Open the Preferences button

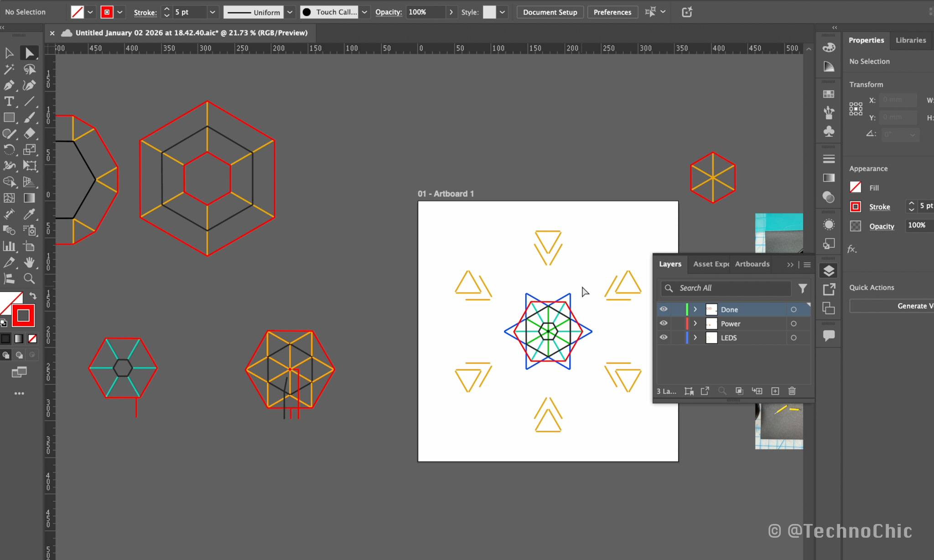612,12
